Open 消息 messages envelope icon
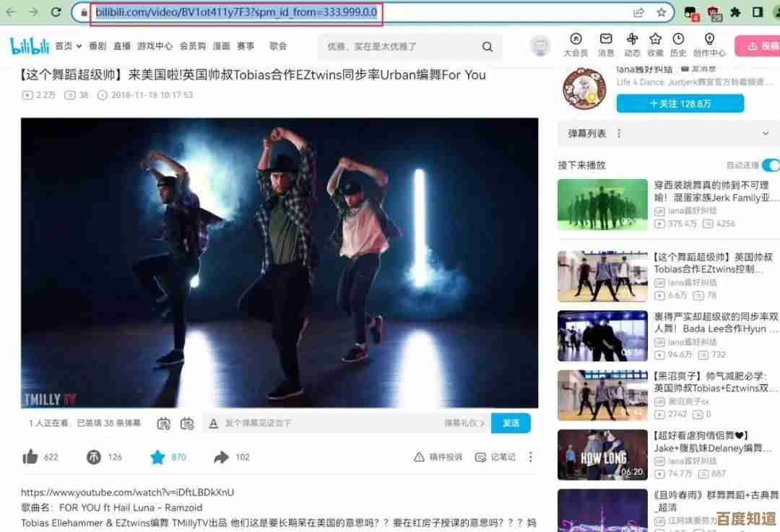780x532 pixels. pos(606,40)
